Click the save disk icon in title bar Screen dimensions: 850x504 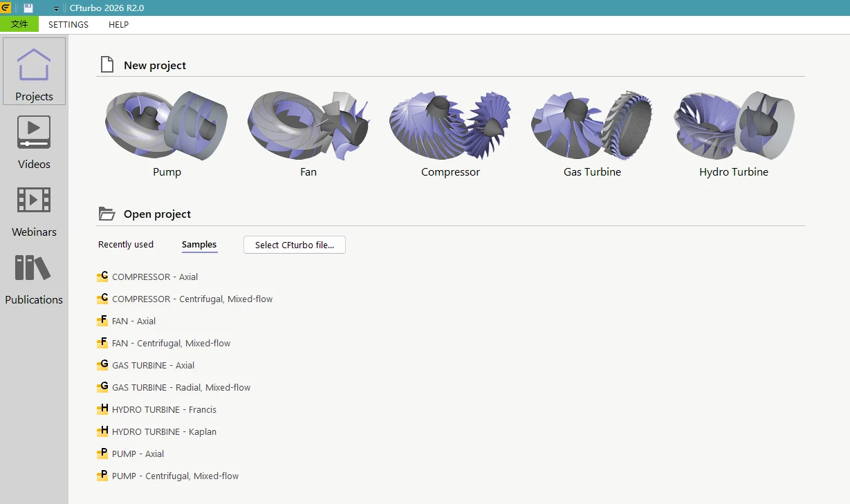pos(28,8)
